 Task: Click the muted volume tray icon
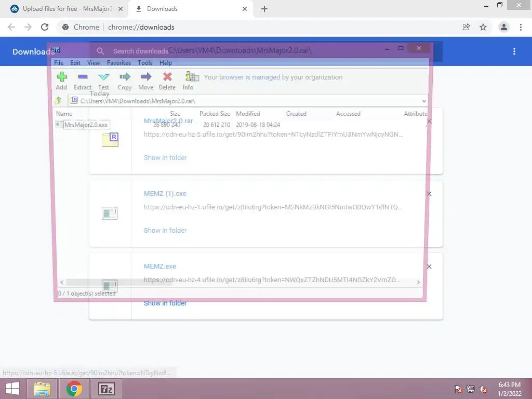point(483,389)
